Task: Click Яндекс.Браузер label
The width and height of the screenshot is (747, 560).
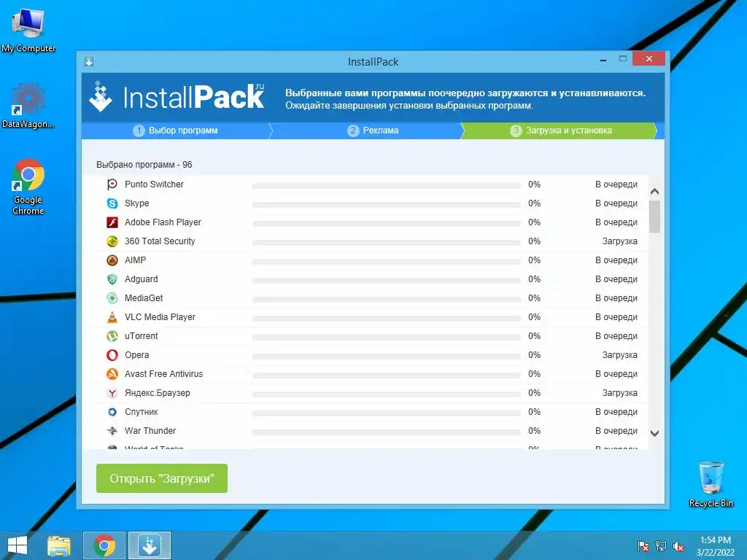Action: pos(158,393)
